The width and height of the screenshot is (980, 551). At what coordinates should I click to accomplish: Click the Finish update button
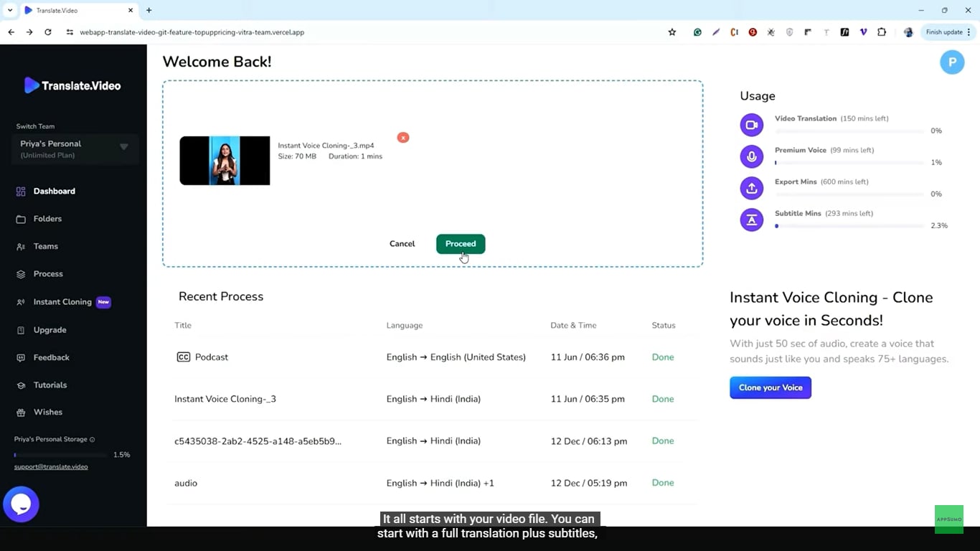click(x=948, y=32)
